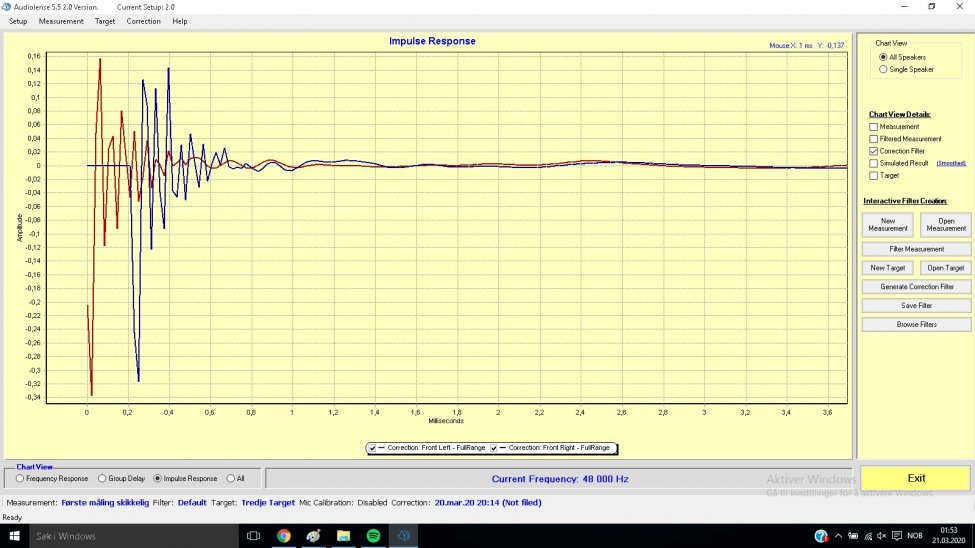Click the 'Første måling skikkelig' measurement name
The image size is (975, 548).
point(105,503)
